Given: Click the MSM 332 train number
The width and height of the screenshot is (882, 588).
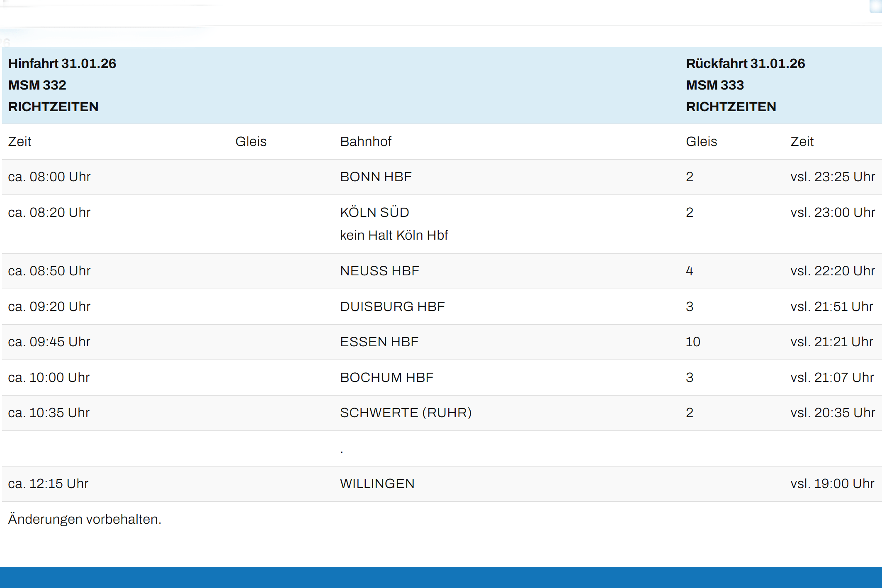Looking at the screenshot, I should [37, 85].
